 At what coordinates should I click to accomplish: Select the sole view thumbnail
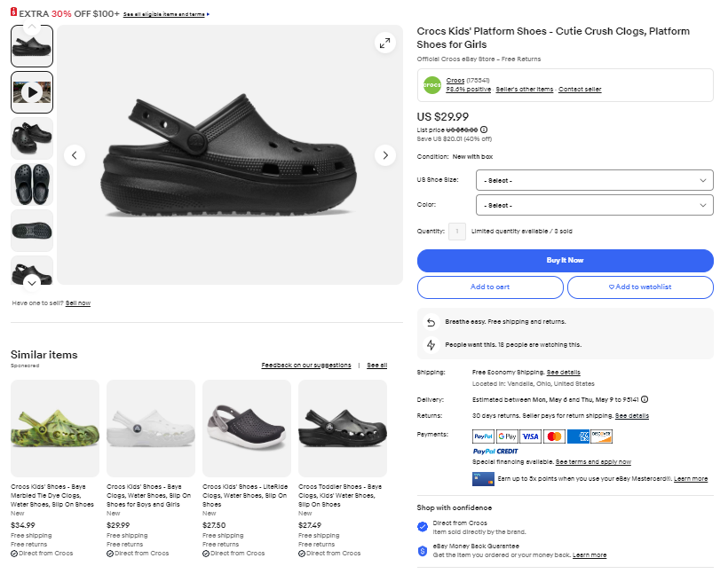(32, 230)
